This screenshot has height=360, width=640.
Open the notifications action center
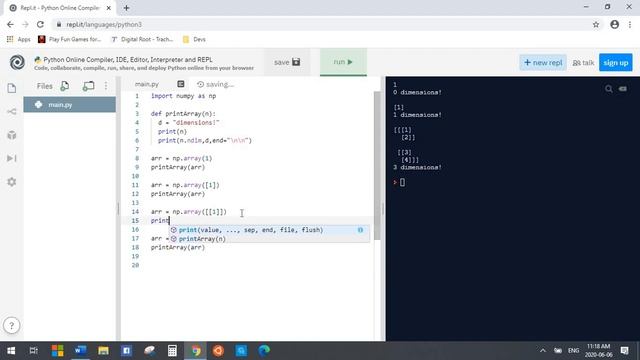click(624, 351)
